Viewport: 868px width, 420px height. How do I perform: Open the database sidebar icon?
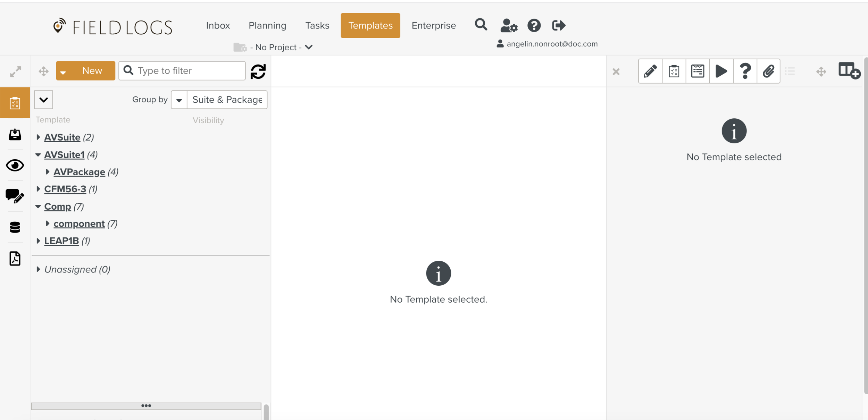click(x=15, y=227)
